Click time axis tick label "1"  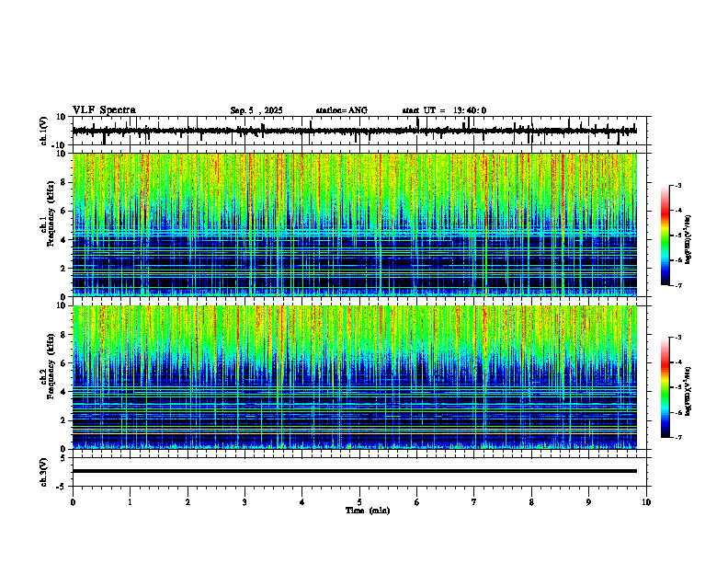pos(130,502)
